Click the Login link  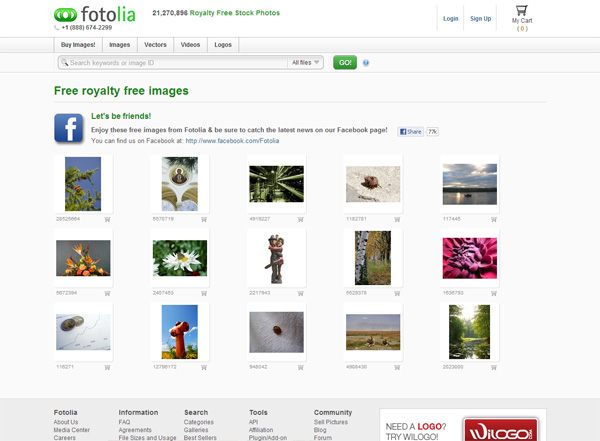[x=450, y=18]
